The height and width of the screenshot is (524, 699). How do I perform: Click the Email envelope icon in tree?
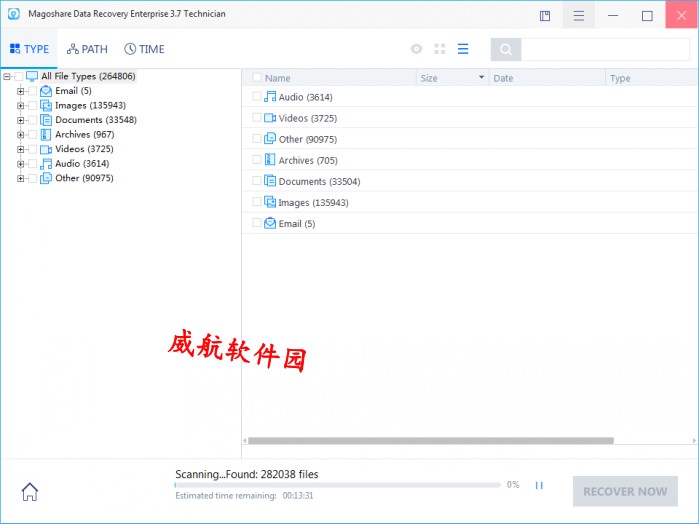pos(45,91)
